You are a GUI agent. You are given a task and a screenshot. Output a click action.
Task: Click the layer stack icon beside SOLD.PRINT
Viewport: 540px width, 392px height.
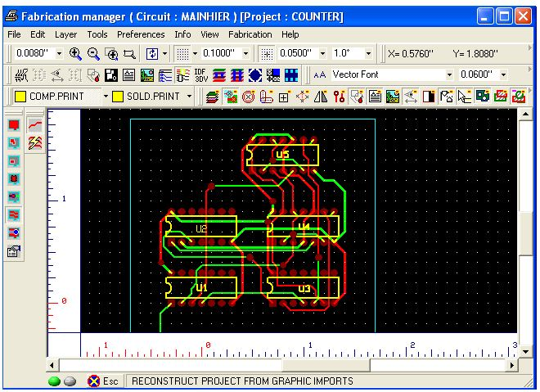[x=213, y=97]
